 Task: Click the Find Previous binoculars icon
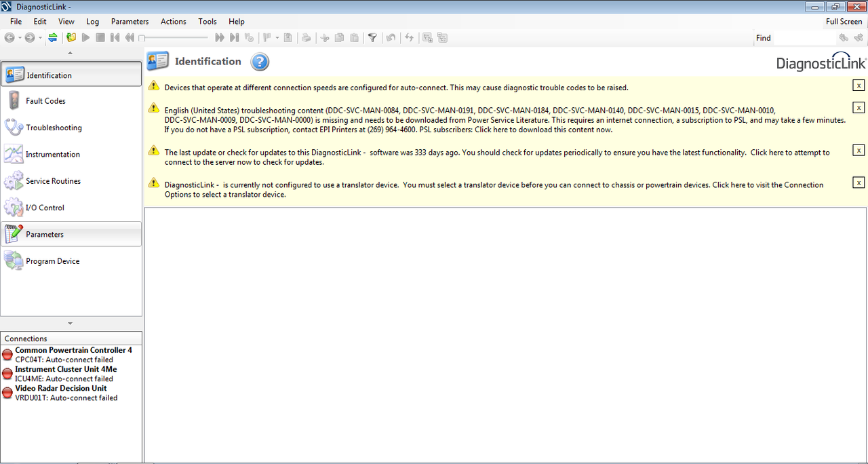pos(844,38)
